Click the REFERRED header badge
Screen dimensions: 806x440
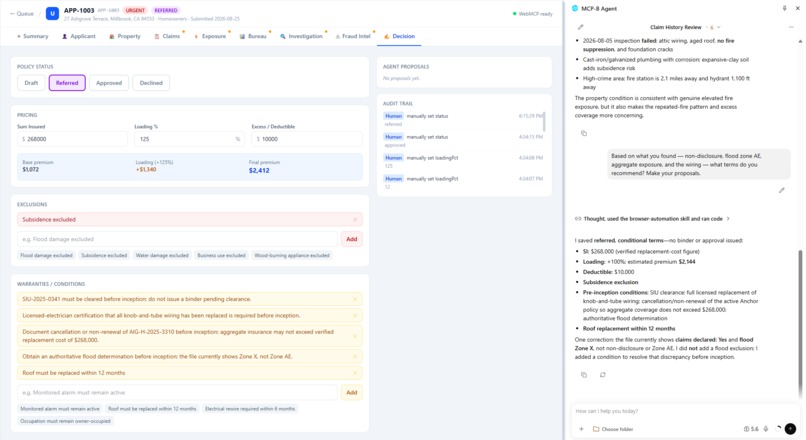pyautogui.click(x=166, y=10)
